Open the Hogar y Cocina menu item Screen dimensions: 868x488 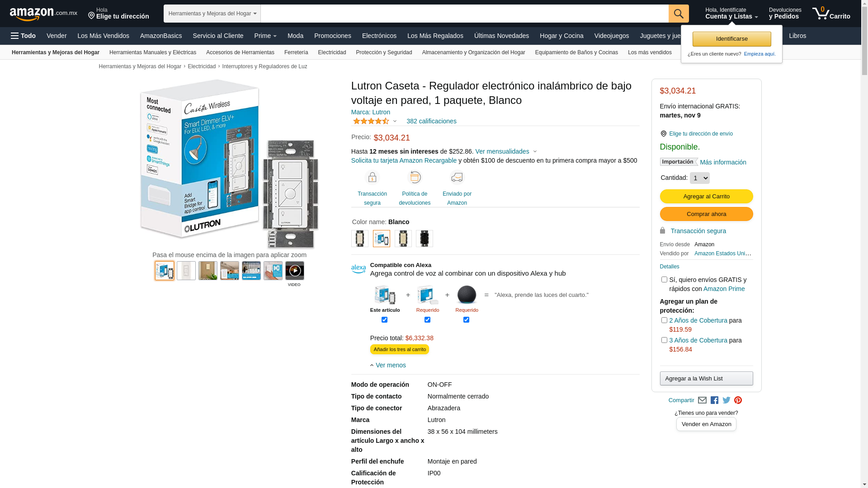point(561,36)
